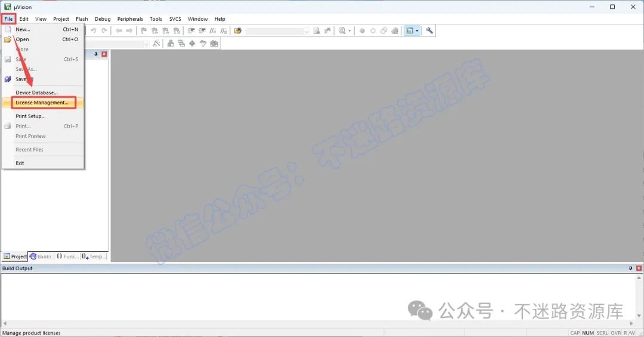Viewport: 644px width, 337px height.
Task: Open the View menu
Action: click(41, 19)
